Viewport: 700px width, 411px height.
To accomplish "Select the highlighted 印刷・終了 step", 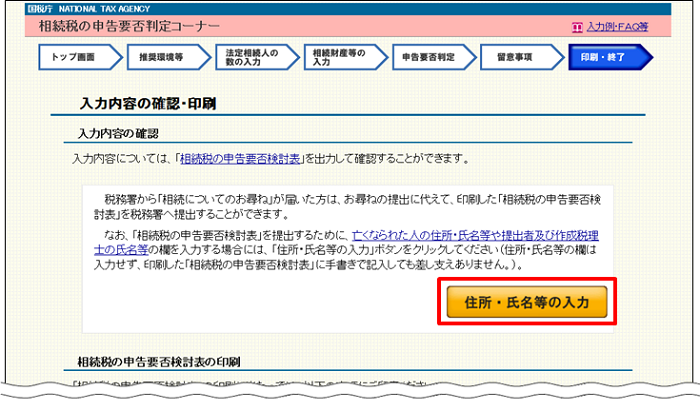I will coord(602,58).
